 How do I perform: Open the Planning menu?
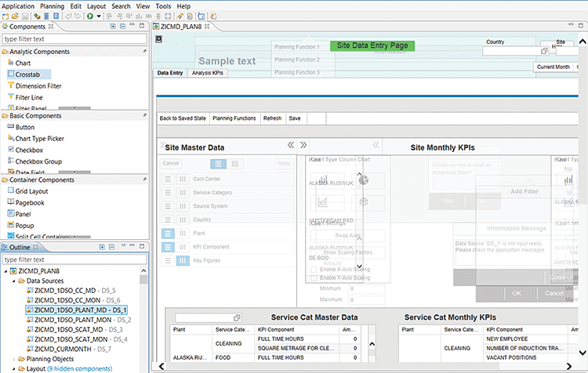click(52, 5)
